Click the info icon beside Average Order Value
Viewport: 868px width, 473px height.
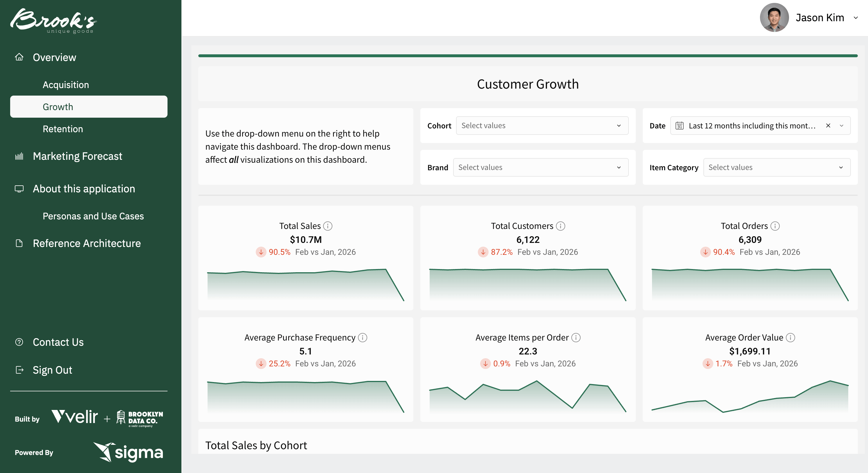pyautogui.click(x=790, y=338)
